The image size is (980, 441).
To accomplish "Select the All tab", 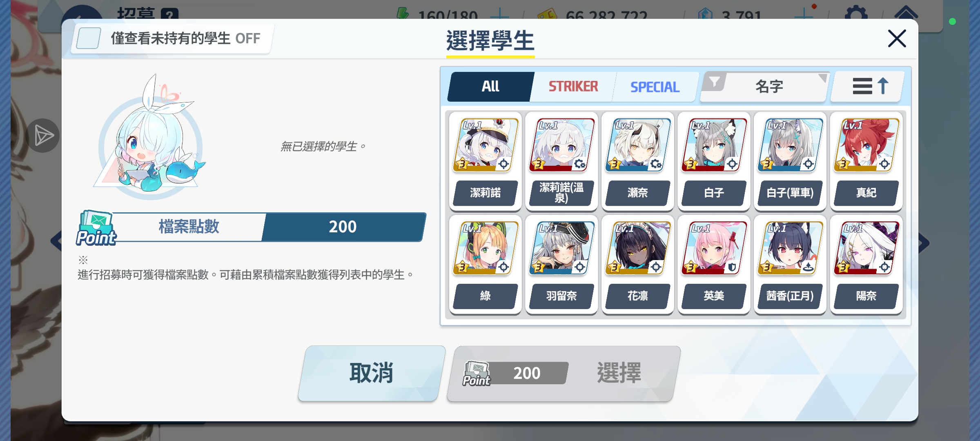I will [490, 87].
